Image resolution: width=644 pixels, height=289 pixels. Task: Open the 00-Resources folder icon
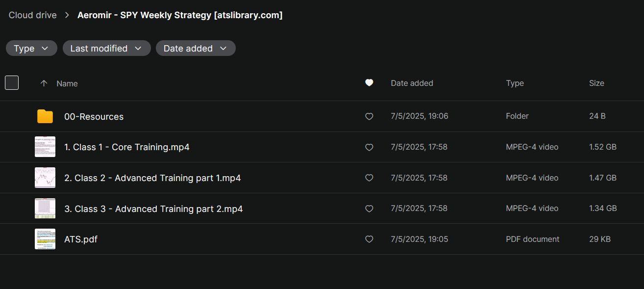pos(45,116)
